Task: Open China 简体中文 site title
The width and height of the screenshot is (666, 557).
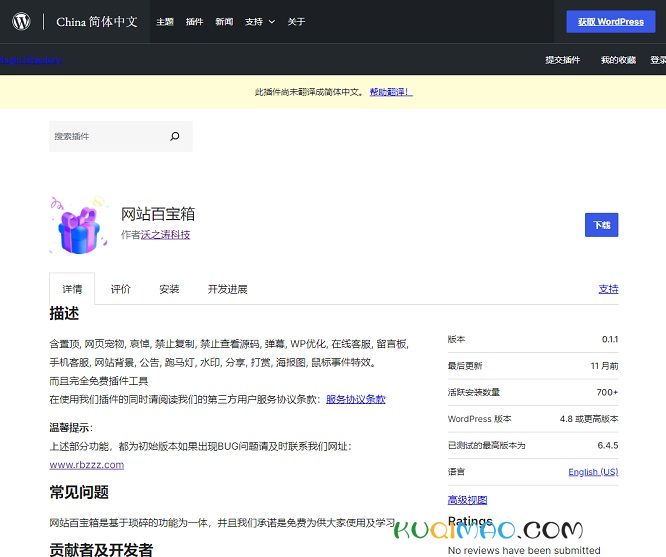Action: [97, 22]
